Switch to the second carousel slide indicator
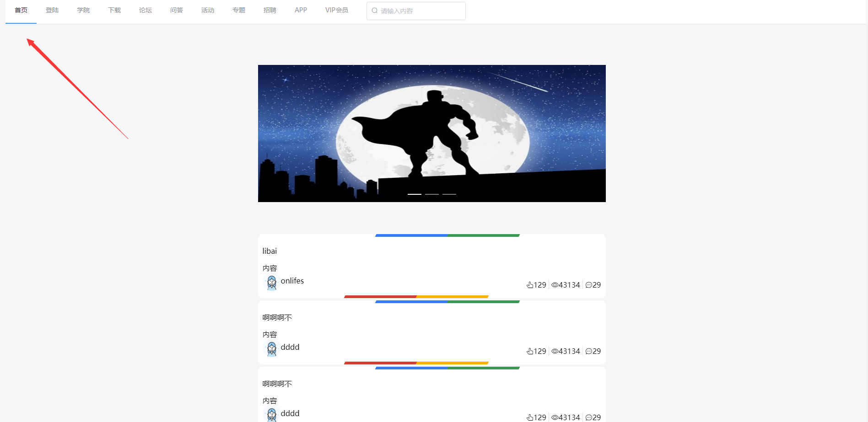 point(432,194)
